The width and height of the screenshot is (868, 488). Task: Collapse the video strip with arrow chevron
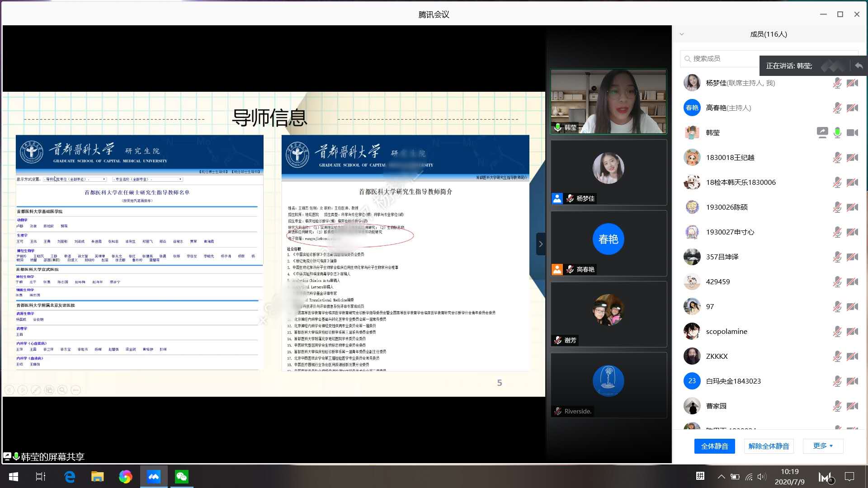[541, 244]
